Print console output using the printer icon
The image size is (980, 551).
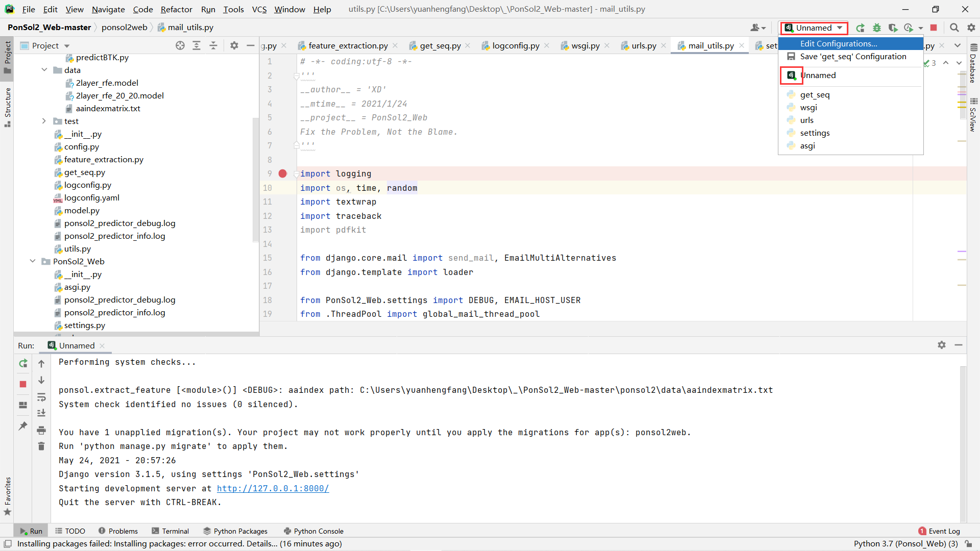41,430
